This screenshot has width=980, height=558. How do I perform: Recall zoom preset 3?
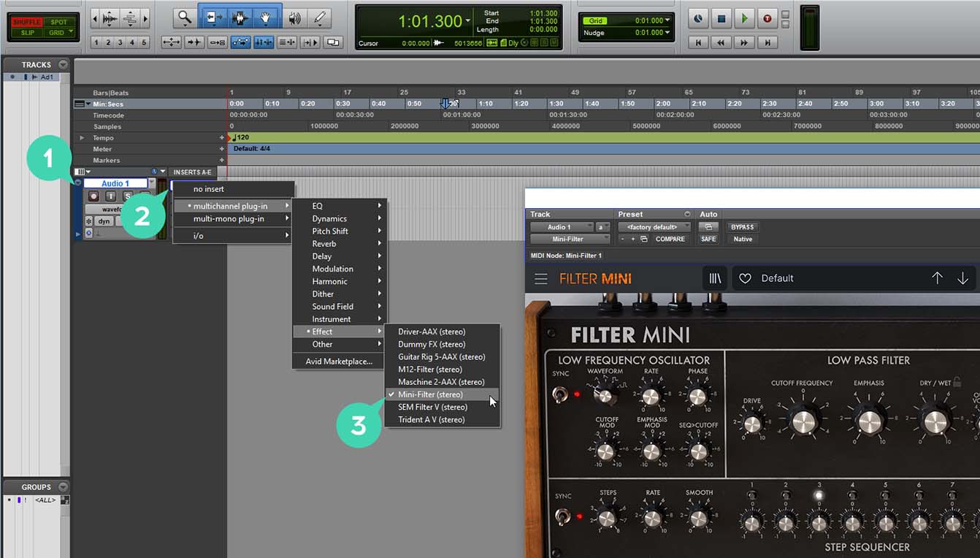[x=120, y=42]
